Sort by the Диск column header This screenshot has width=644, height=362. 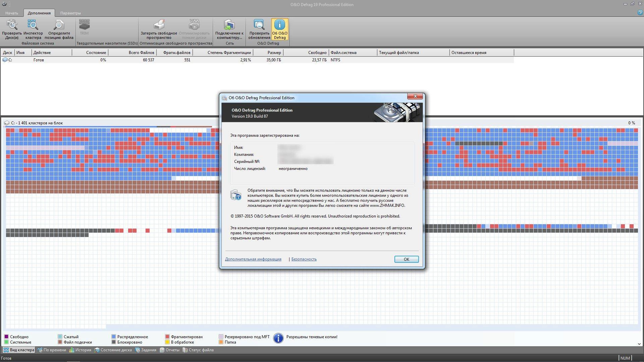pos(8,53)
